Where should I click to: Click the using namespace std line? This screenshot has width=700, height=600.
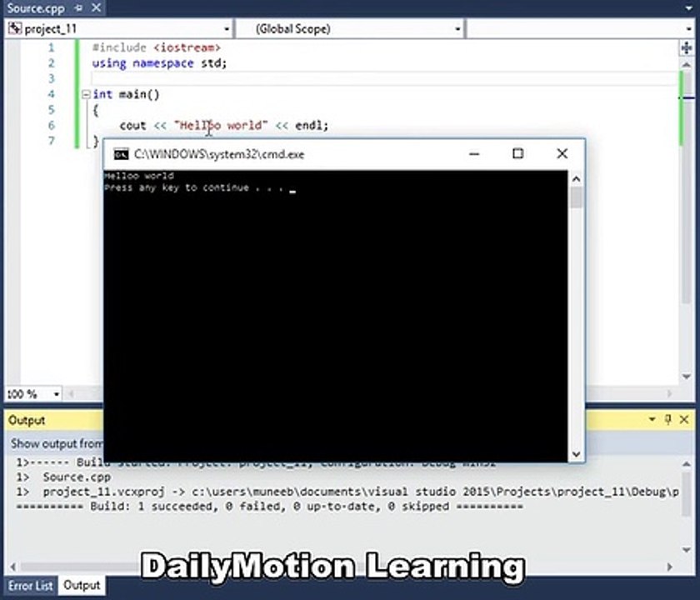159,63
